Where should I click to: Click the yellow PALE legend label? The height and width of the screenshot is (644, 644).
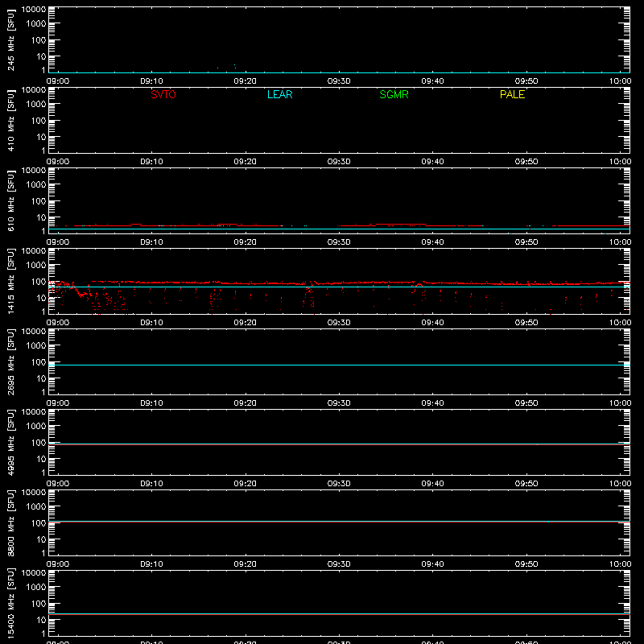click(x=512, y=94)
